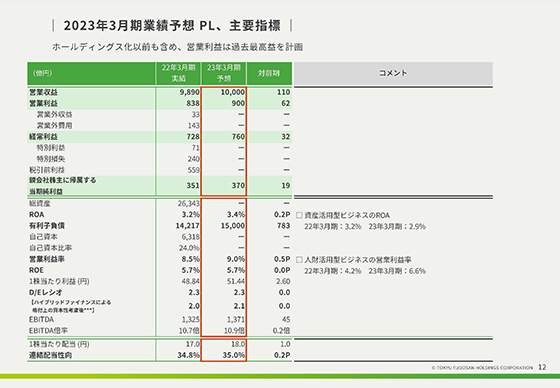560x388 pixels.
Task: Click the '自己資本' value '6,318'
Action: click(x=190, y=237)
